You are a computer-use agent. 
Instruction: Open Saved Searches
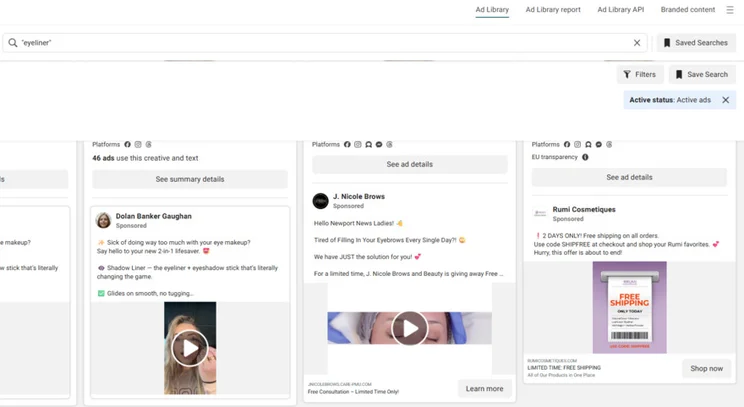pyautogui.click(x=696, y=43)
